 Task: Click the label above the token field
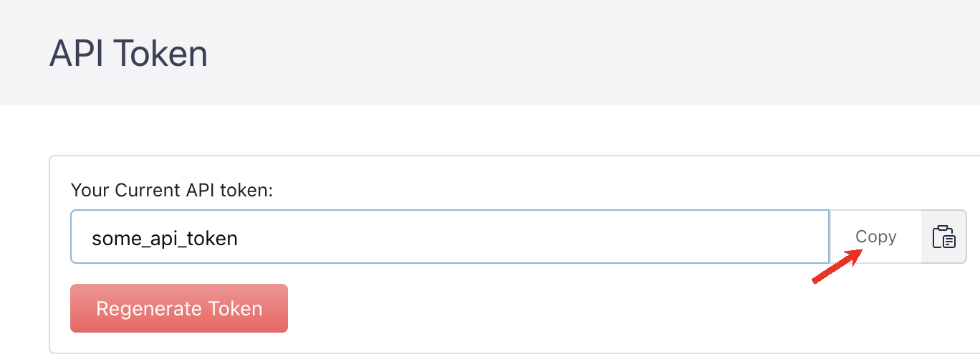coord(173,191)
